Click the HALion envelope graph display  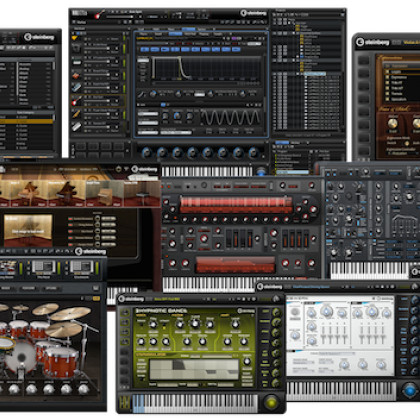pos(207,69)
